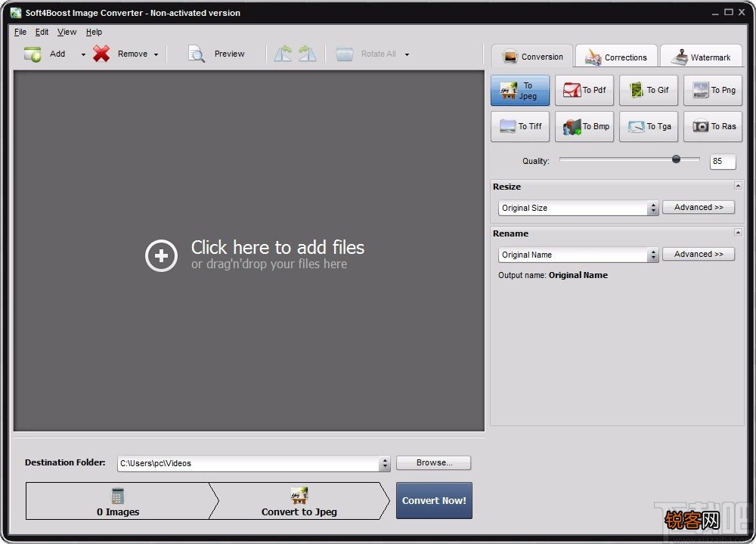756x544 pixels.
Task: Switch to the Conversion tab
Action: pyautogui.click(x=532, y=57)
